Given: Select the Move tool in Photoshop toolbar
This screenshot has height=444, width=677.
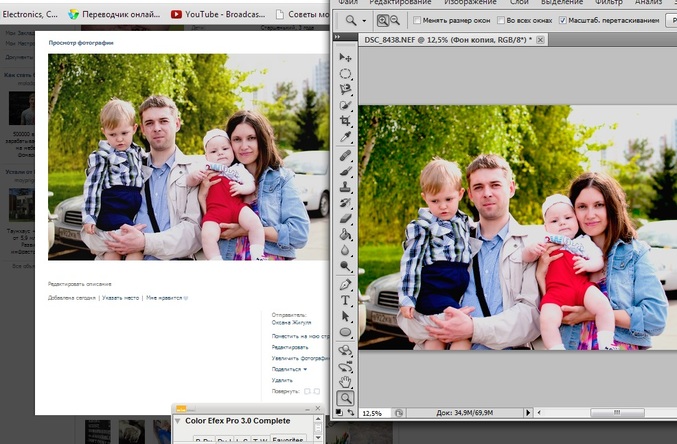Looking at the screenshot, I should coord(346,58).
